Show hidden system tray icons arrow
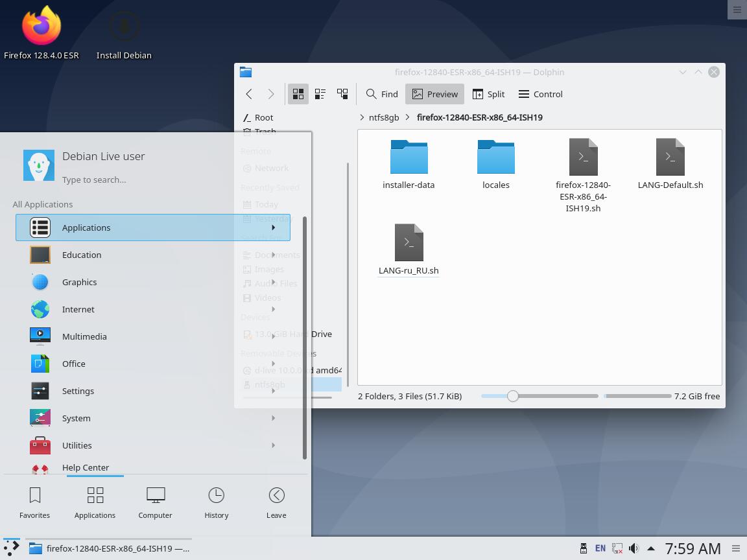 pos(650,548)
